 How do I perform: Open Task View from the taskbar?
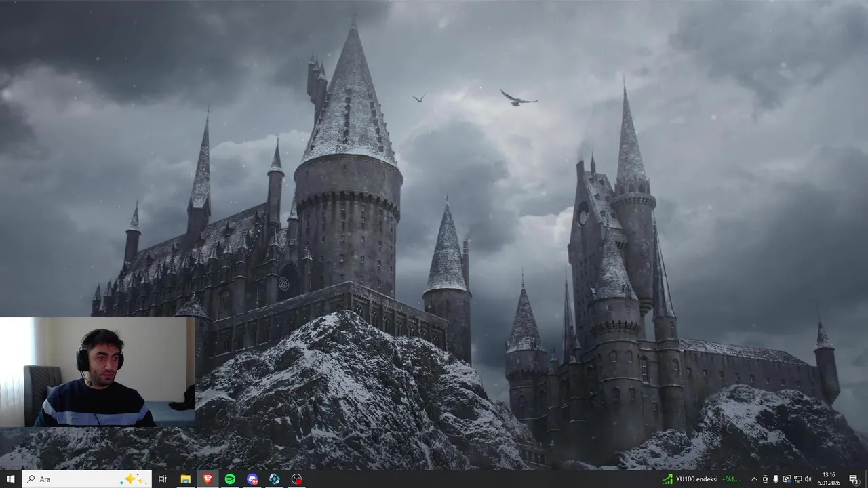[163, 479]
